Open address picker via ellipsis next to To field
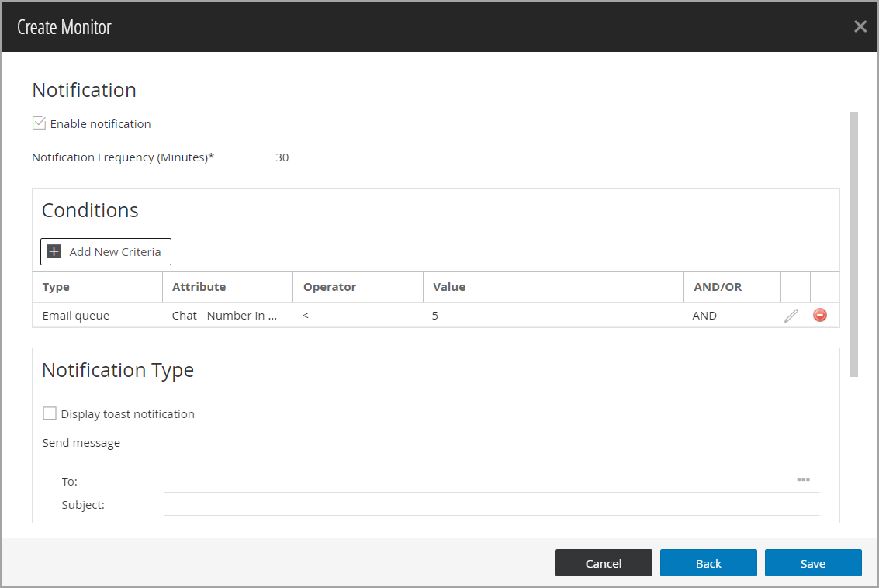Viewport: 879px width, 588px height. point(803,479)
